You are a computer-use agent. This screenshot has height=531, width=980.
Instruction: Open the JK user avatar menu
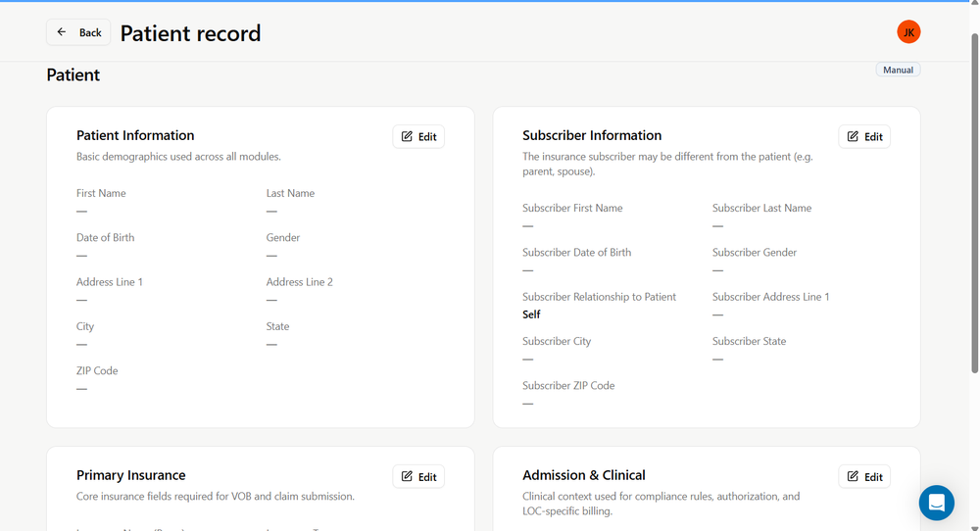pyautogui.click(x=908, y=32)
